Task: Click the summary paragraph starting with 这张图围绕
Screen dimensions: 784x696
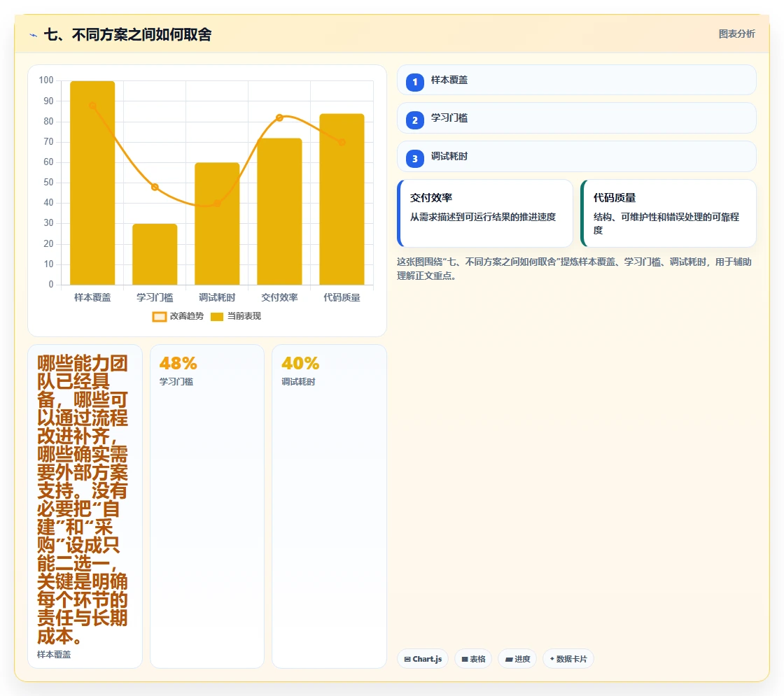Action: tap(574, 269)
